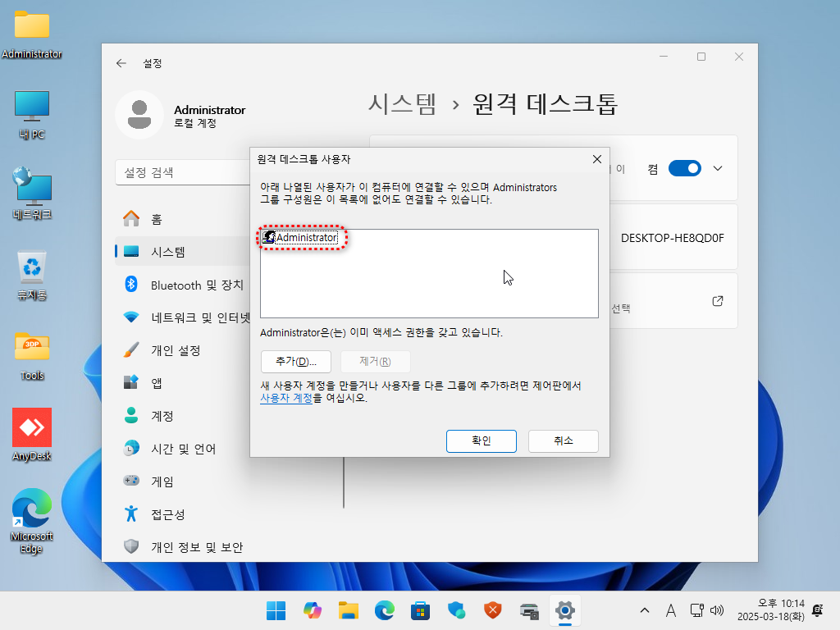Select 시스템 in the Settings sidebar

point(183,252)
